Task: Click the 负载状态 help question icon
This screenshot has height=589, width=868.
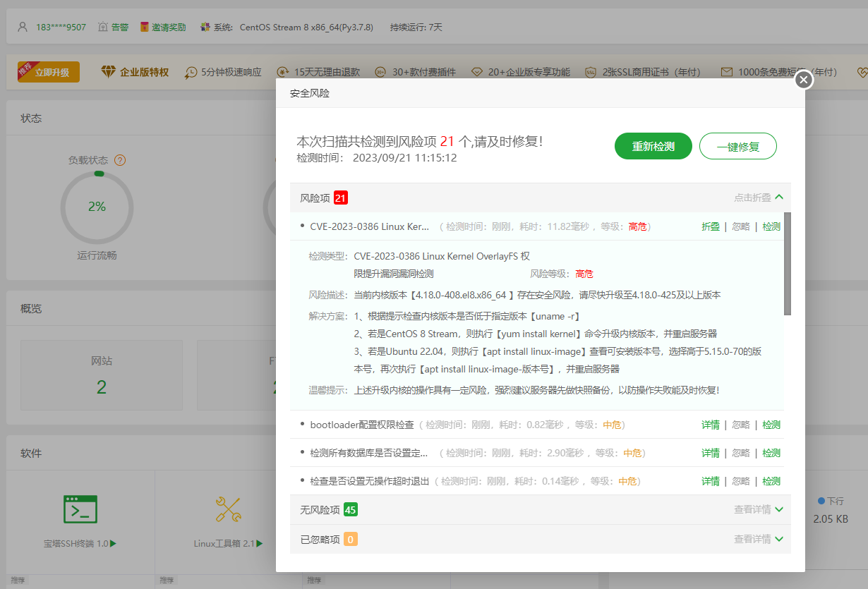Action: [120, 160]
